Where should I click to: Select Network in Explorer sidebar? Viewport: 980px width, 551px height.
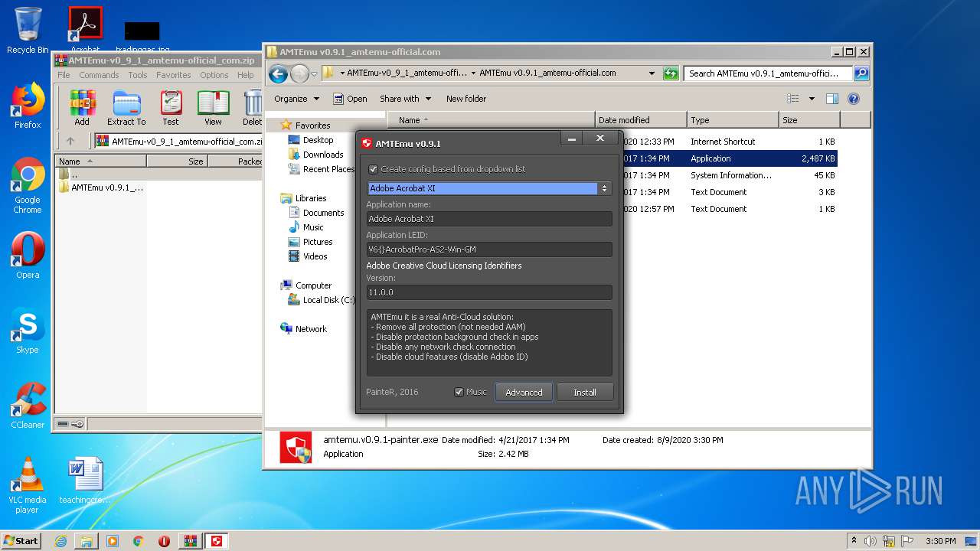303,329
